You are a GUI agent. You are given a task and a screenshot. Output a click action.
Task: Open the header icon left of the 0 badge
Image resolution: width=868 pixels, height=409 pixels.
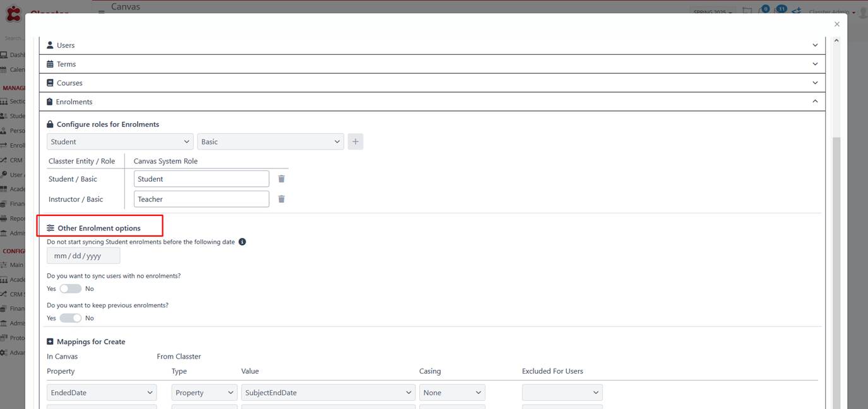tap(747, 11)
